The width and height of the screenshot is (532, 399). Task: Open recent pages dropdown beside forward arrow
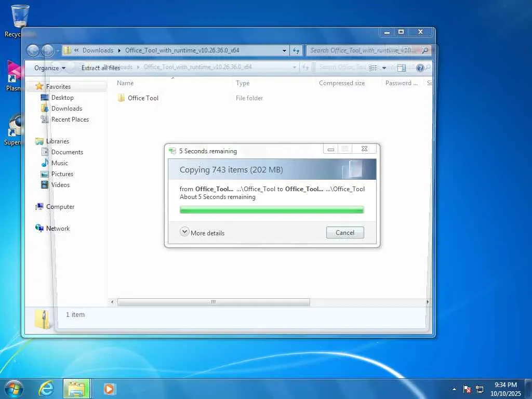tap(58, 50)
